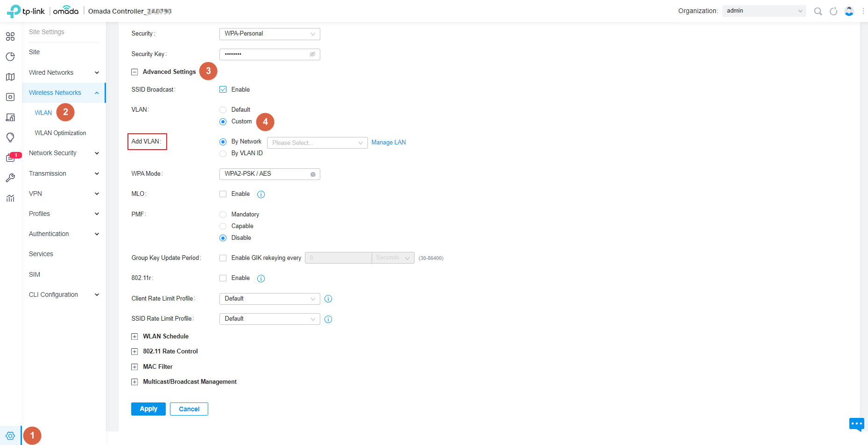Viewport: 868px width, 445px height.
Task: Reveal the Security Key with eye icon
Action: coord(312,54)
